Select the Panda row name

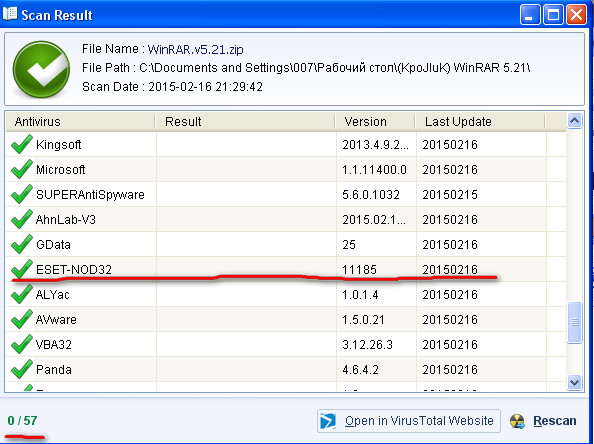pos(53,369)
